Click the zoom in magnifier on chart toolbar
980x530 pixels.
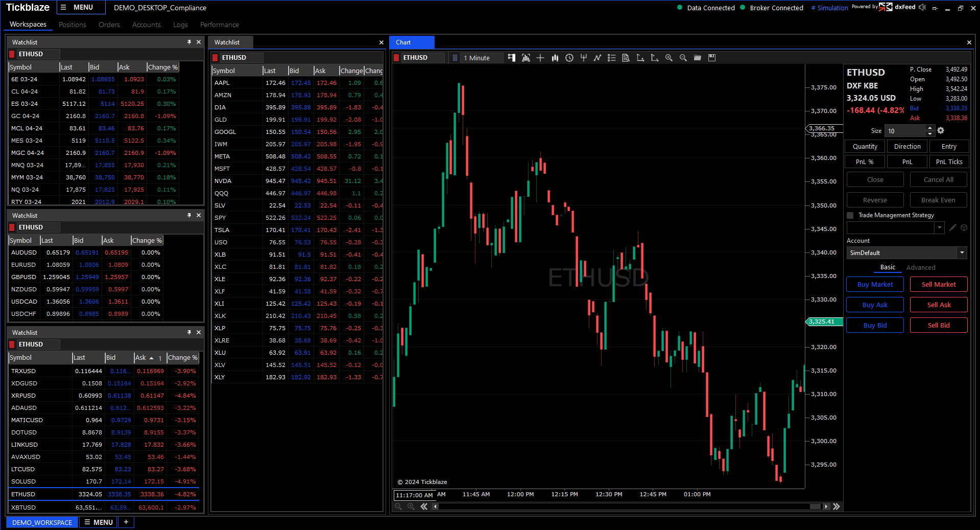pos(668,58)
